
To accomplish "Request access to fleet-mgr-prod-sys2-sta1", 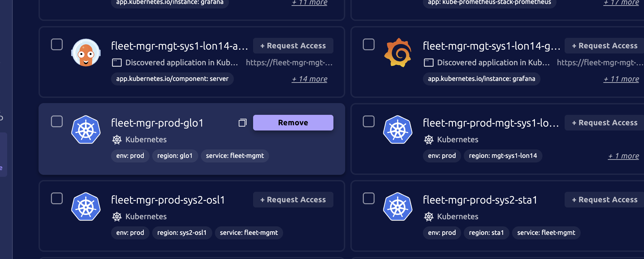I will point(604,200).
